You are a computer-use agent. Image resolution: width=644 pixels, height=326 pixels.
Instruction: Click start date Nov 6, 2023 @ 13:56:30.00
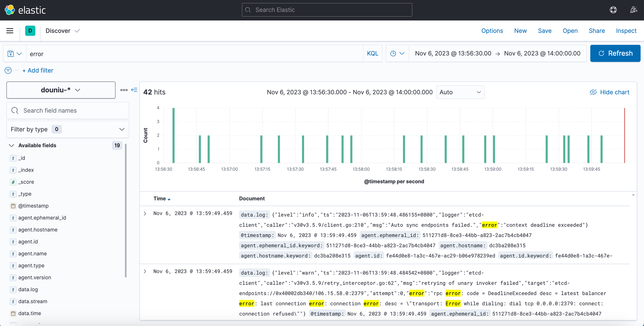[x=453, y=53]
